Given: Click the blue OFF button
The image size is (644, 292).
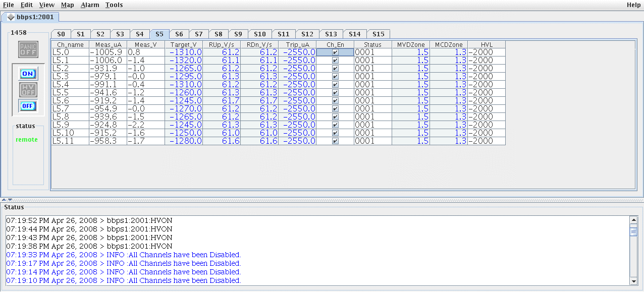Looking at the screenshot, I should pyautogui.click(x=28, y=106).
